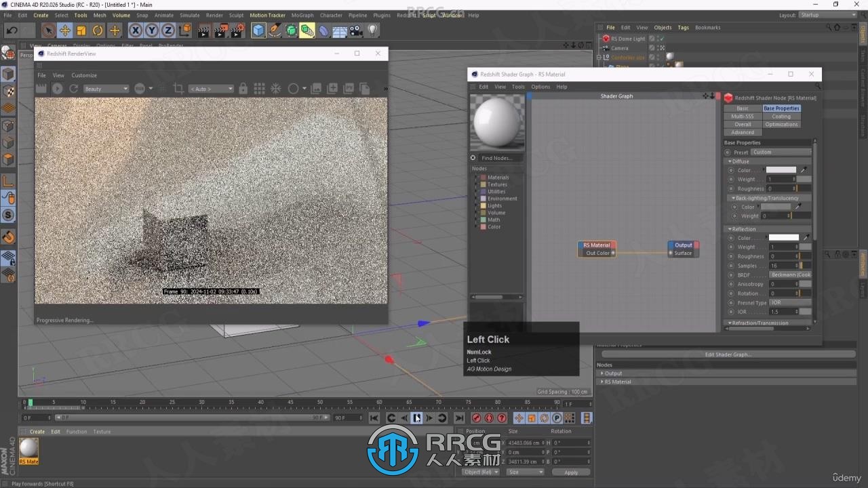
Task: Click the Diffuse Color swatch
Action: (782, 170)
